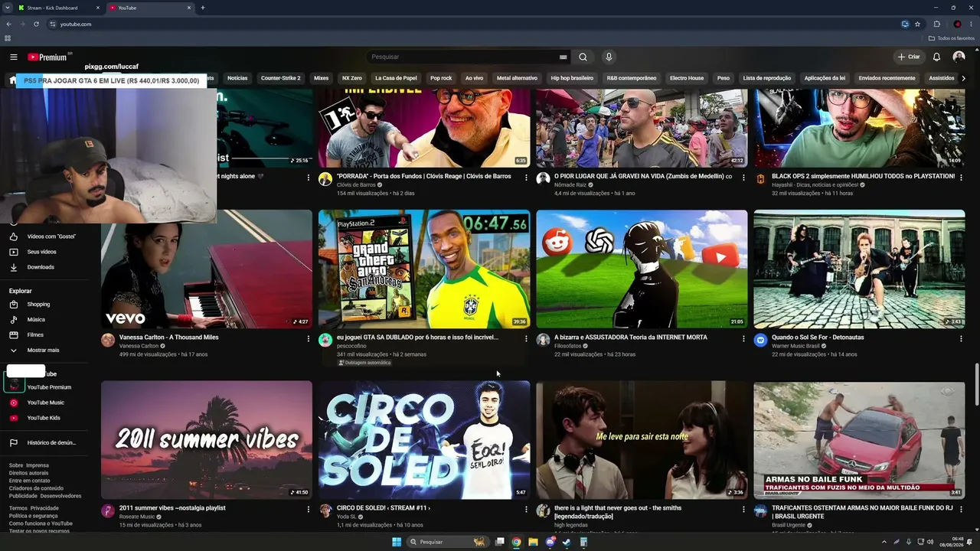
Task: Select the Metal alternativo filter chip
Action: click(517, 78)
